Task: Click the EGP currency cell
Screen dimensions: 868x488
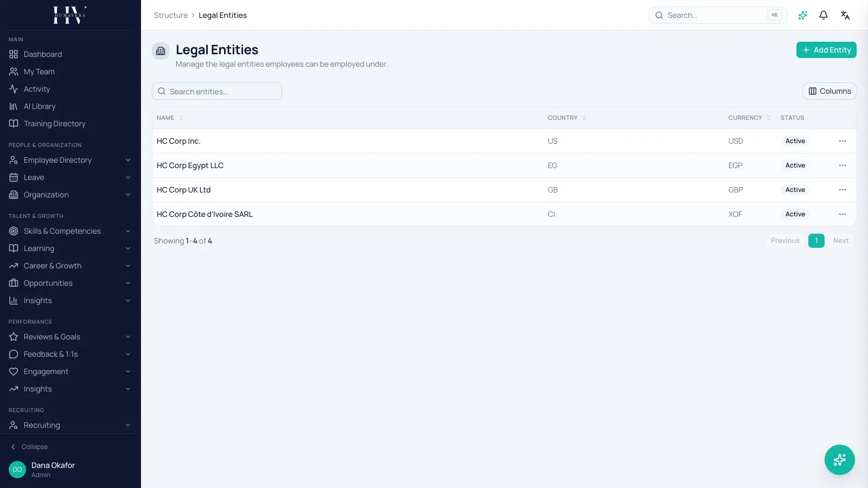Action: click(735, 165)
